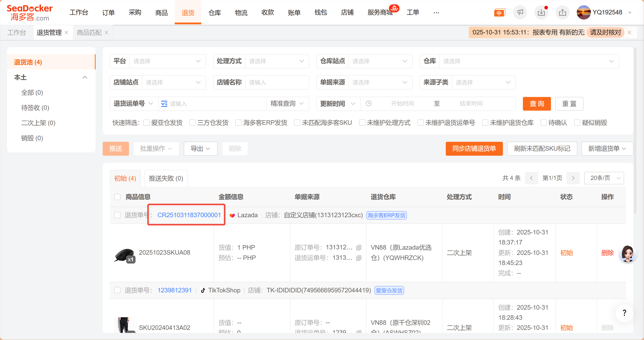Switch to the 推送失败 (0) tab
The image size is (644, 340).
pos(166,178)
